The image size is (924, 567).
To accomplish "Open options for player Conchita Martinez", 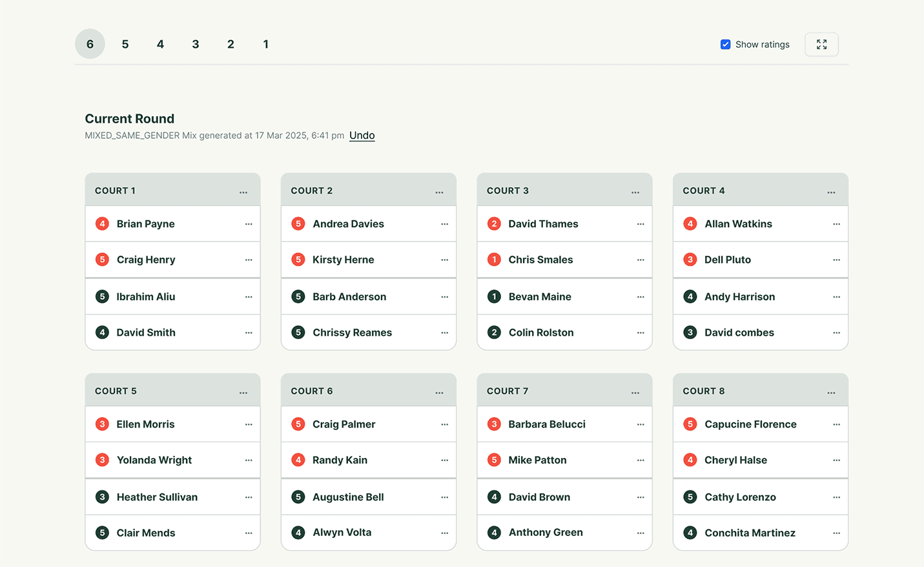I will [x=836, y=532].
